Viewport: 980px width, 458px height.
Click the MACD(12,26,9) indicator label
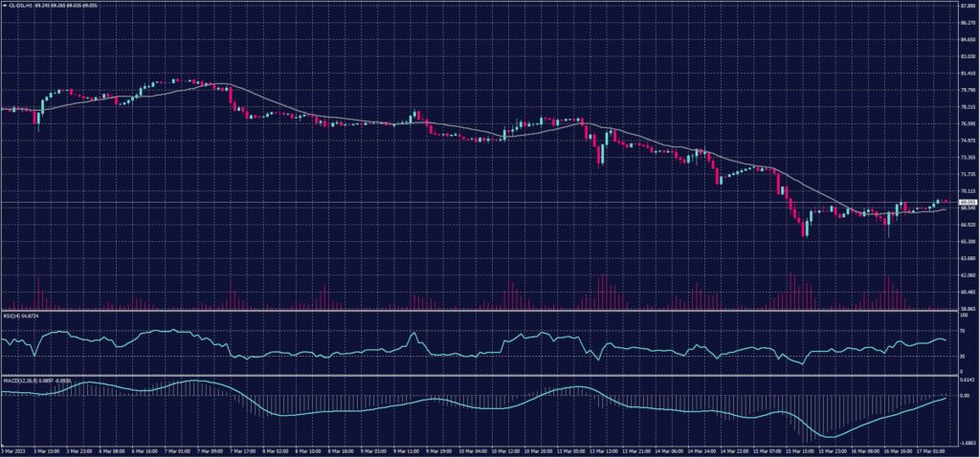[15, 380]
